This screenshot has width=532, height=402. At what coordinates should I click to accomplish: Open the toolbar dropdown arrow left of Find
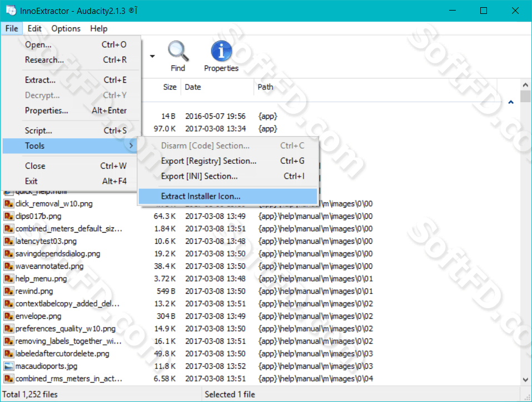tap(152, 56)
